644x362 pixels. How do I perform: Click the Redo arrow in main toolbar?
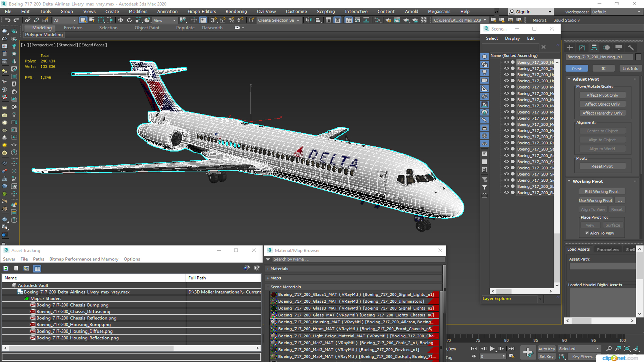tap(16, 20)
